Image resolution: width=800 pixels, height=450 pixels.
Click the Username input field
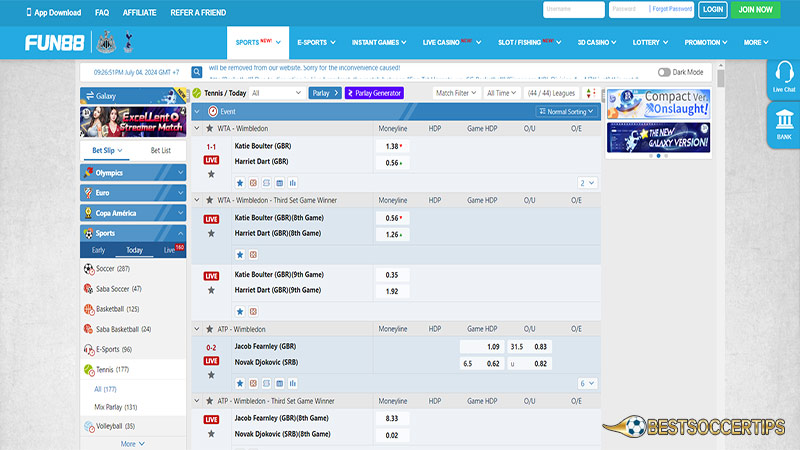(x=573, y=10)
